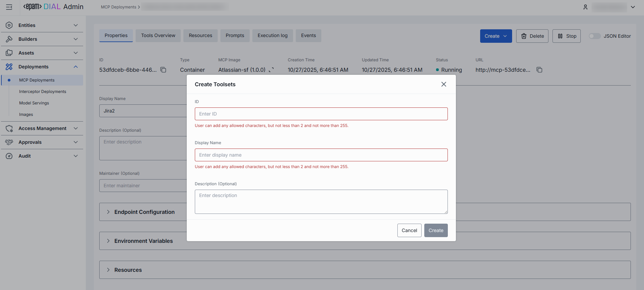Viewport: 644px width, 290px height.
Task: Click Cancel in the toolset dialog
Action: (x=409, y=230)
